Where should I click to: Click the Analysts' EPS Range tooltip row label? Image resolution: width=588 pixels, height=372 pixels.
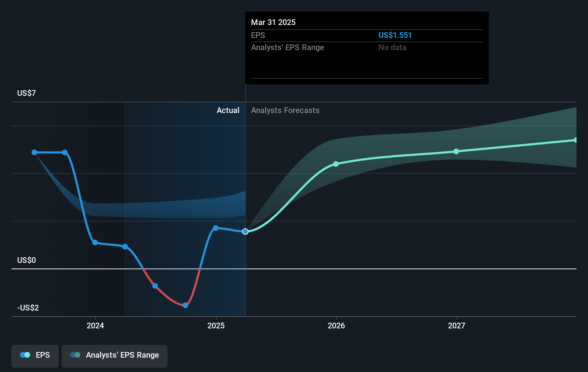click(287, 47)
